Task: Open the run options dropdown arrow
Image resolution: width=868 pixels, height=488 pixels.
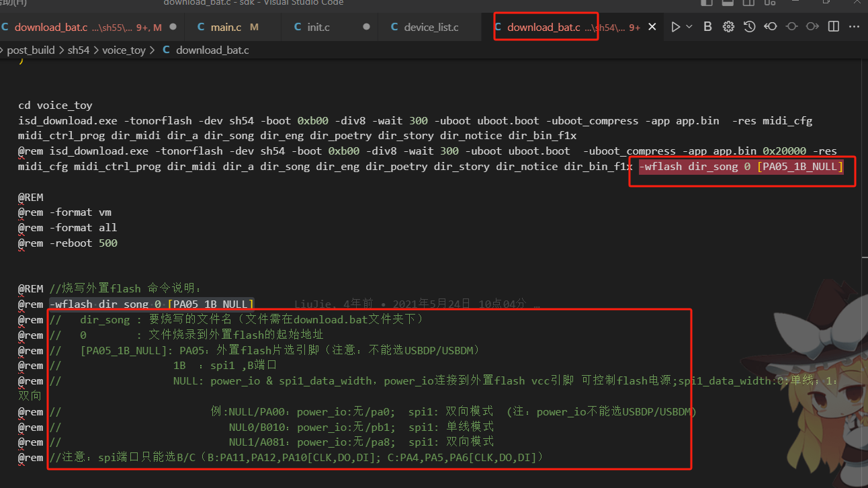Action: point(689,27)
